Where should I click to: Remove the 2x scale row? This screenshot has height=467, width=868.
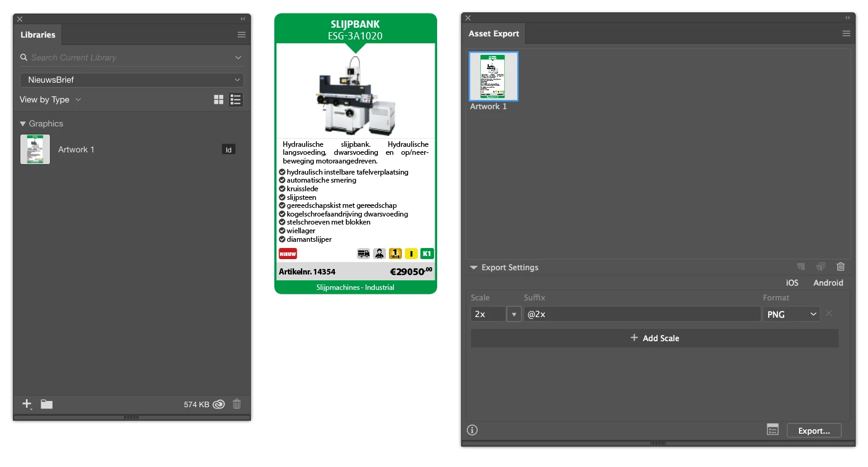[x=829, y=313]
